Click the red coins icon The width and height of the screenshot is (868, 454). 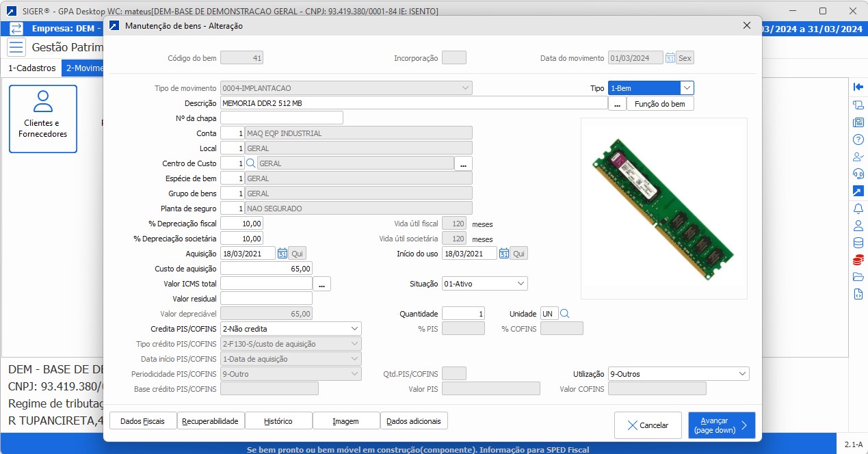click(858, 260)
